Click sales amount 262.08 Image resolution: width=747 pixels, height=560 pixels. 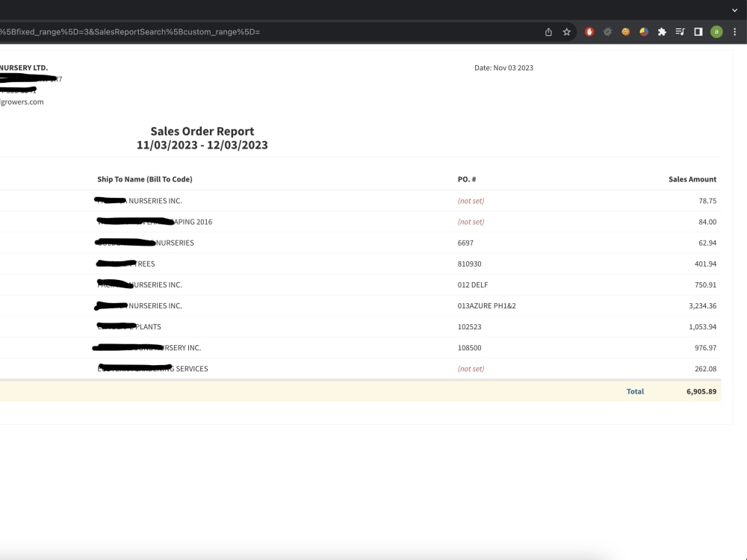(706, 369)
